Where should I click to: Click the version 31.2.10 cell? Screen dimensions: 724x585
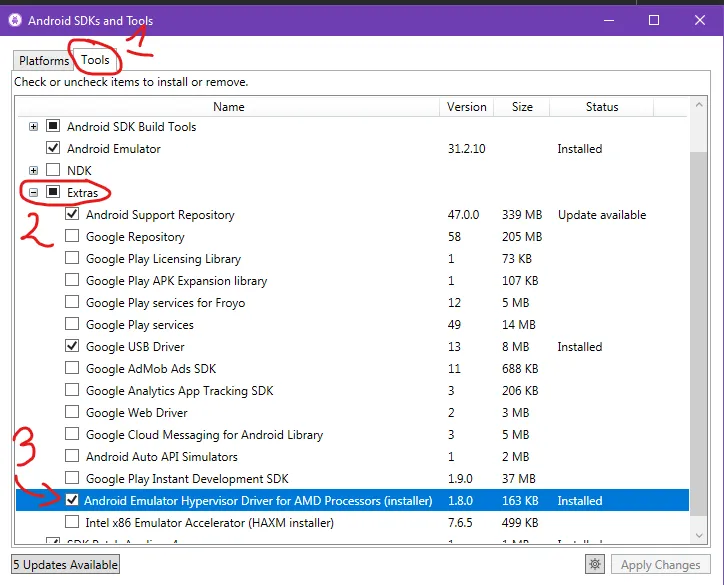click(x=466, y=149)
